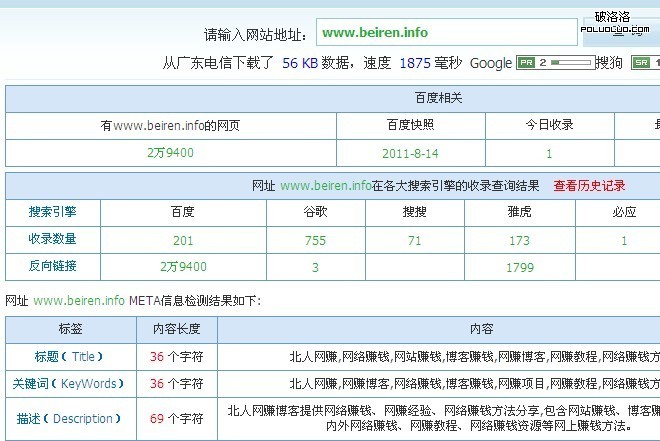This screenshot has height=441, width=660.
Task: Open the Yahoo backlinks value 1799
Action: [x=520, y=267]
